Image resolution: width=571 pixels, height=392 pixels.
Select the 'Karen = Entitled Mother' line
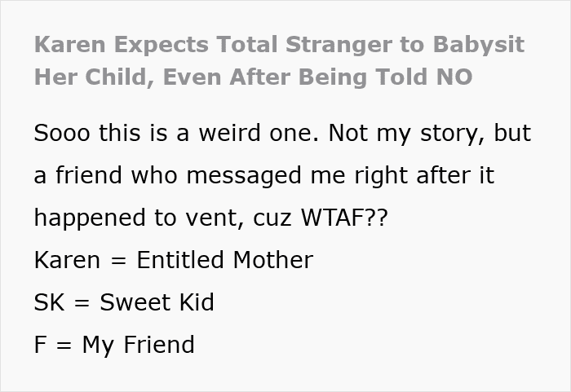pos(174,260)
